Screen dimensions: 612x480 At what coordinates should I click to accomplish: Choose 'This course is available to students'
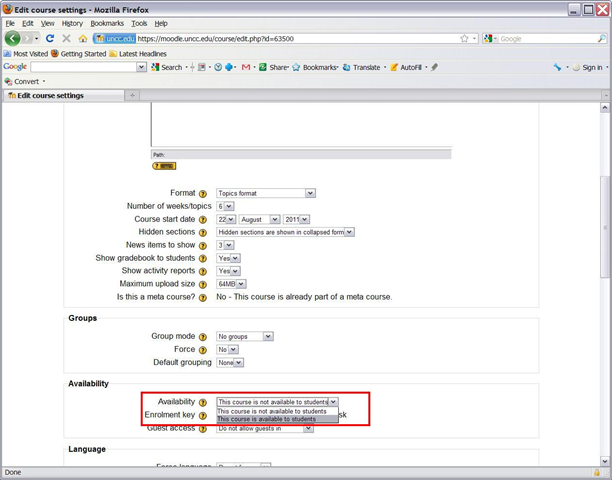pyautogui.click(x=266, y=419)
